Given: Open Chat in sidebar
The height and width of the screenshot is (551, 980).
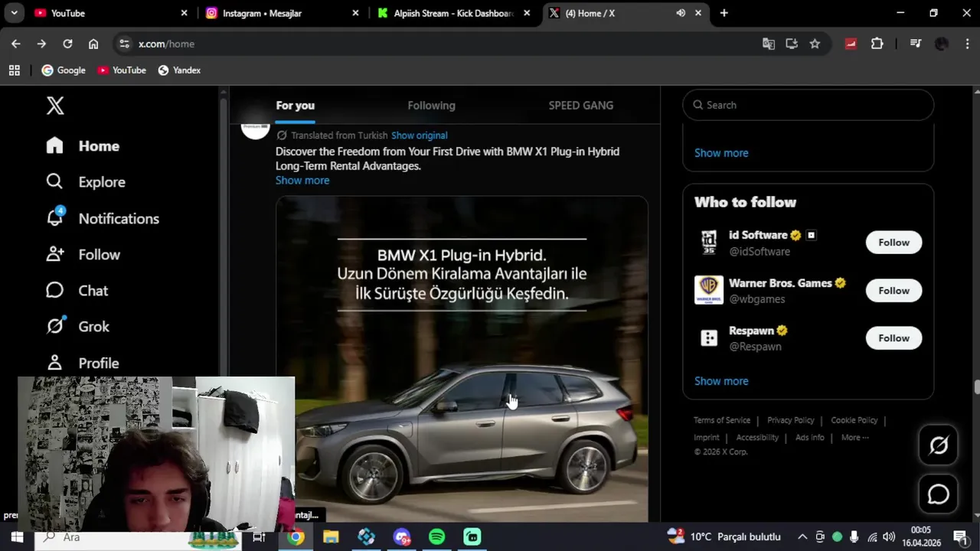Looking at the screenshot, I should (x=77, y=291).
